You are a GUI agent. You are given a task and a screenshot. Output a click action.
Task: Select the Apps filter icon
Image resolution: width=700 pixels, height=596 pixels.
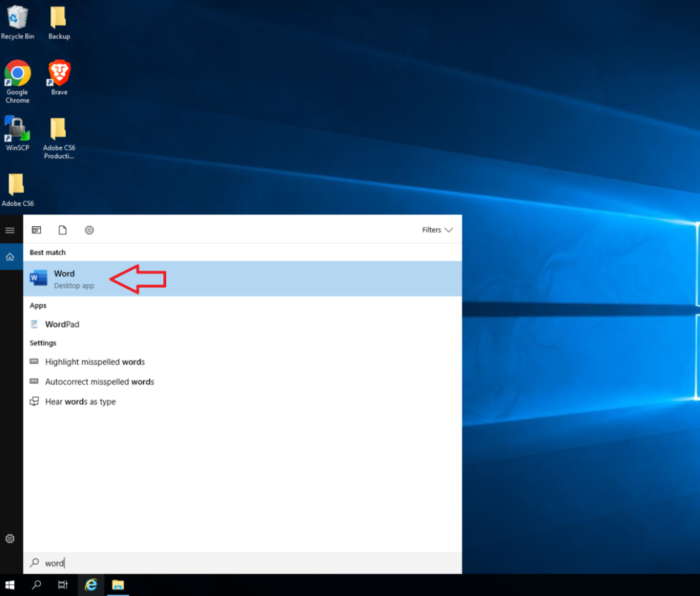pyautogui.click(x=36, y=230)
